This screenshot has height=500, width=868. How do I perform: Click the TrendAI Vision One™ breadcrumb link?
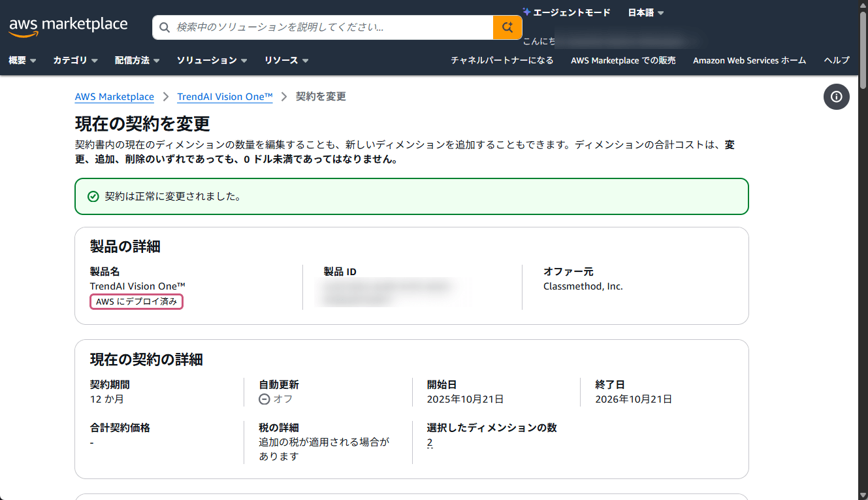point(225,97)
